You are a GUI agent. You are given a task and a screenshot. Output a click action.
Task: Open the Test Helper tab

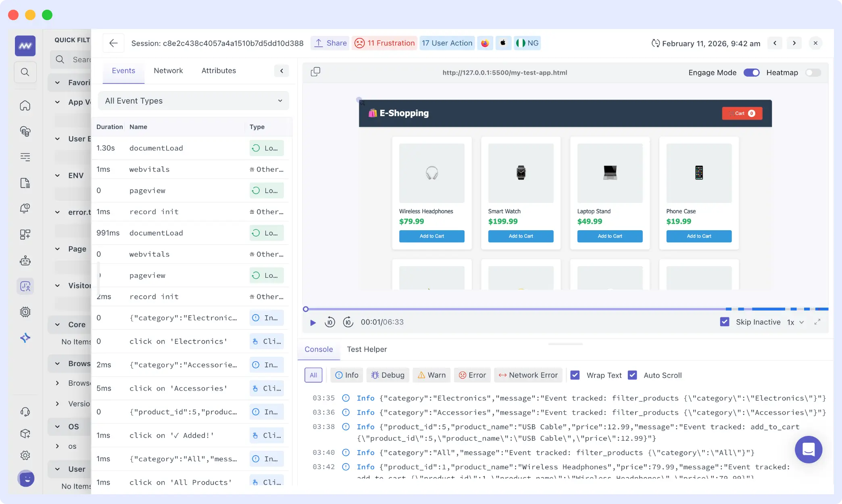[x=367, y=349]
